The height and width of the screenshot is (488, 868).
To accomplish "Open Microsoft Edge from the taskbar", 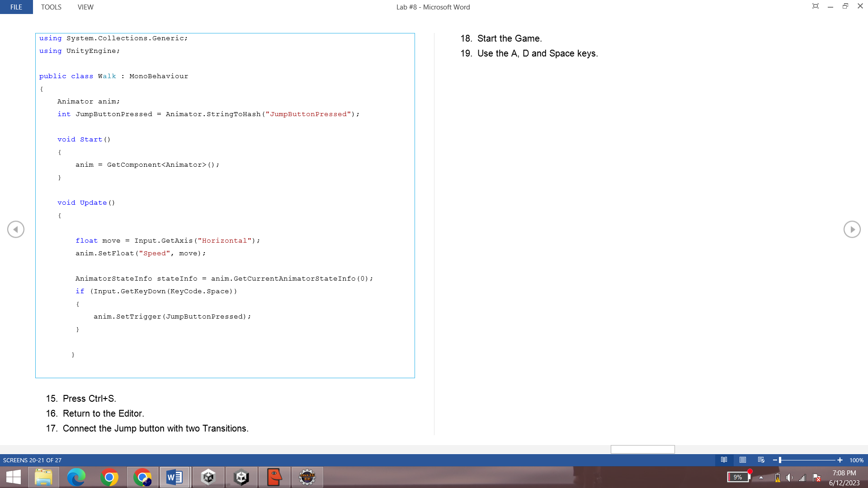I will [77, 477].
